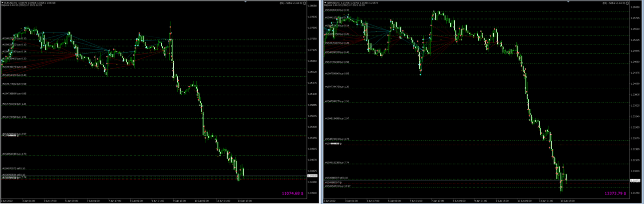The width and height of the screenshot is (644, 204).
Task: Click the EA smiley icon on EURUSD chart
Action: pyautogui.click(x=305, y=3)
